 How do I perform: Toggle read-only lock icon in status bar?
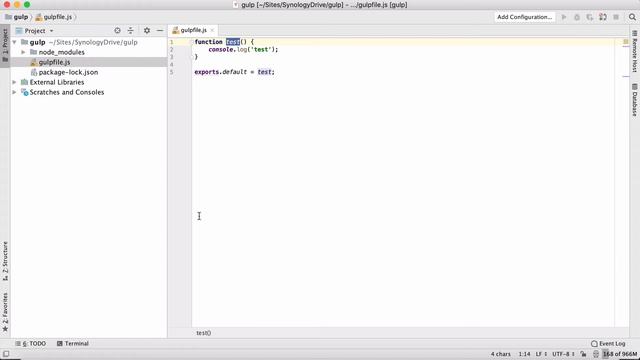[x=583, y=354]
